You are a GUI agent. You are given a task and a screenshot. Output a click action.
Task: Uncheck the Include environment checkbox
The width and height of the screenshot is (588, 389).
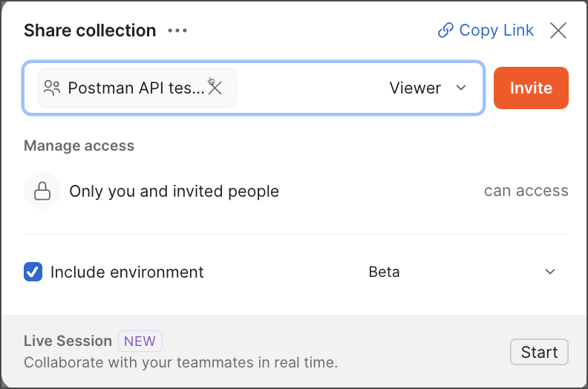point(33,272)
